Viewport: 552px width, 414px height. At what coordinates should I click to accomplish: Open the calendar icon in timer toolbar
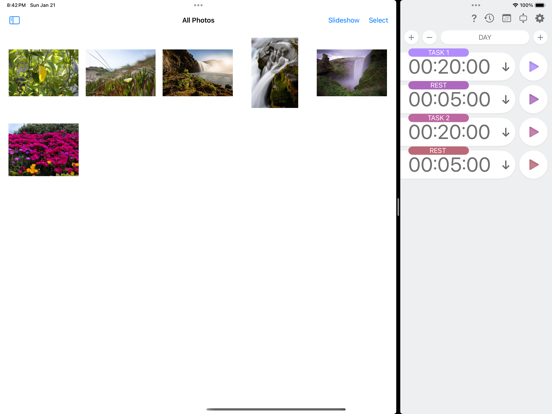[506, 18]
